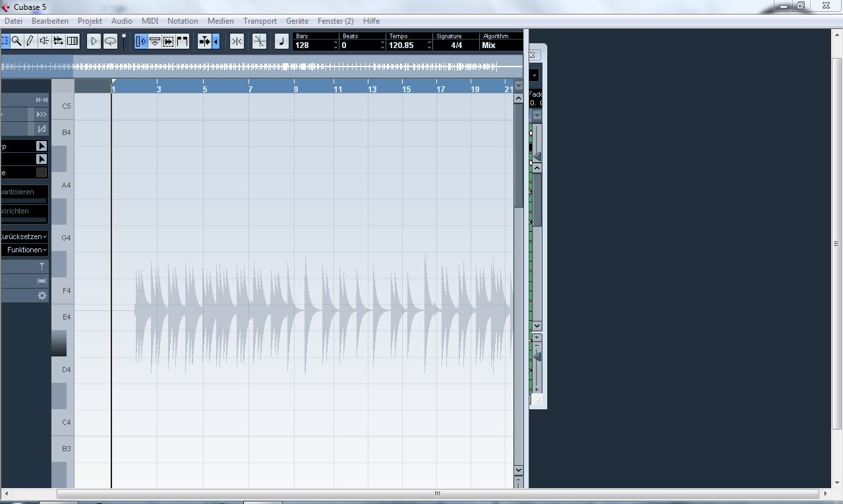Restore the Cubase window size
The height and width of the screenshot is (504, 843).
800,6
